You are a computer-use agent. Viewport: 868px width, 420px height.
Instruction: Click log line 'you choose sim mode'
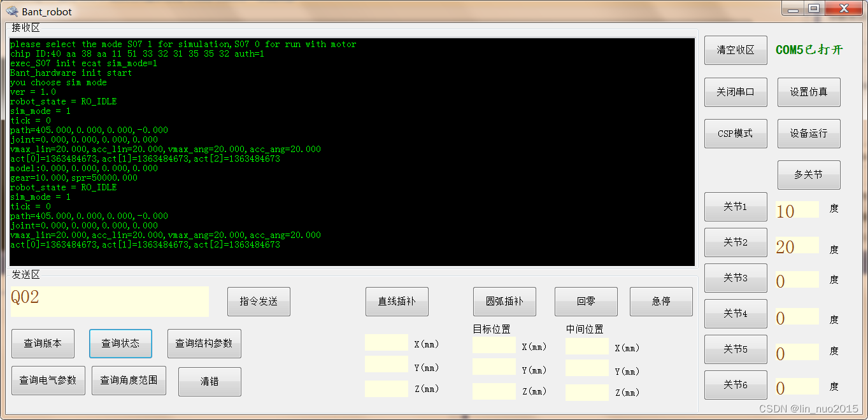coord(59,83)
